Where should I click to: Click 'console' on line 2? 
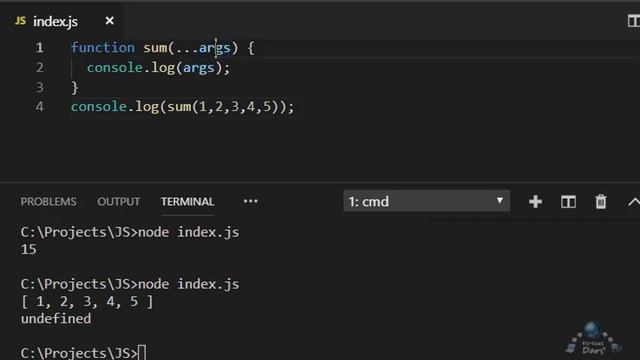115,67
